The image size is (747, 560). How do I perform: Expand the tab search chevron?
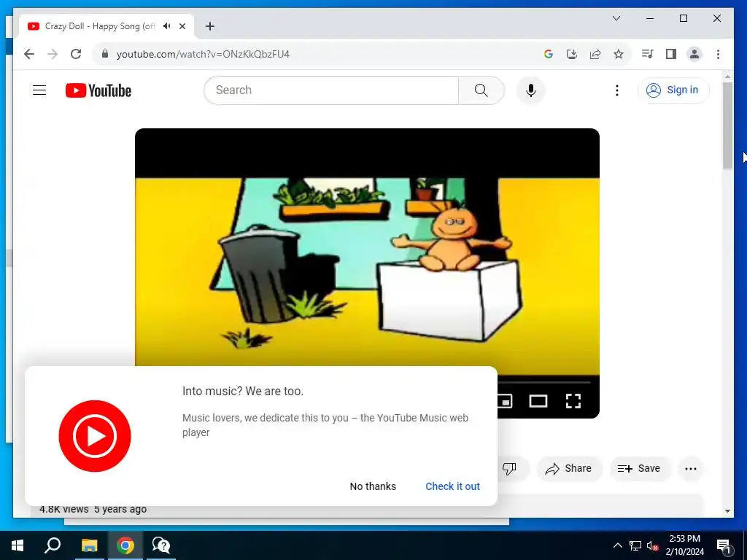point(616,18)
